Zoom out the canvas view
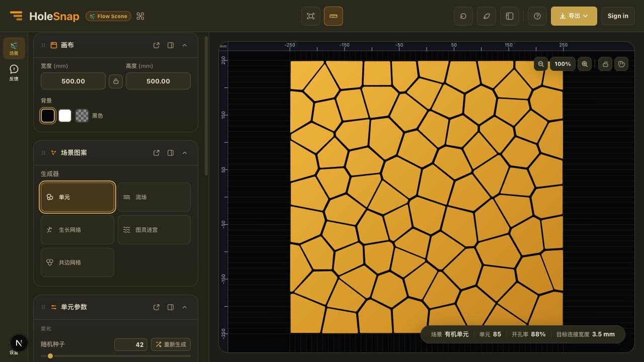The image size is (644, 362). pyautogui.click(x=541, y=64)
